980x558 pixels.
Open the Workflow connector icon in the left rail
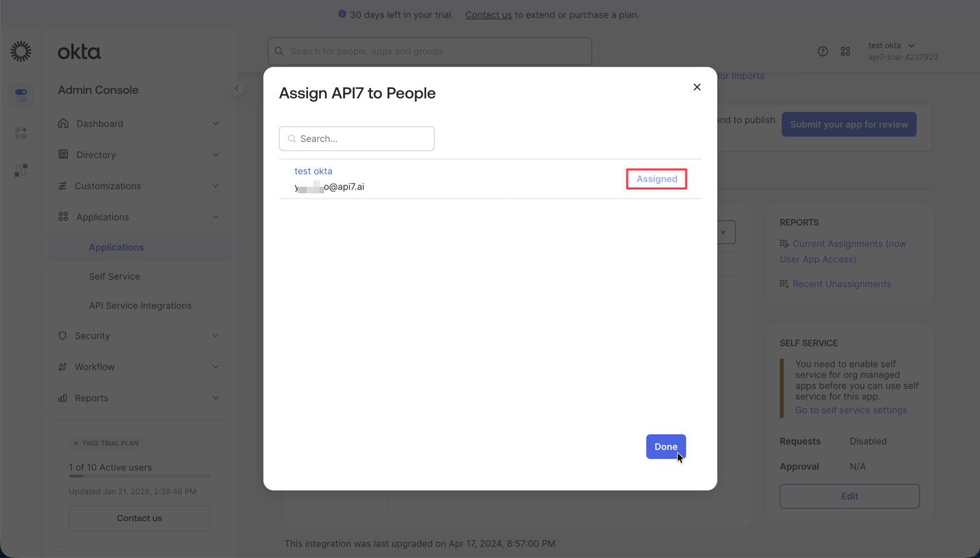(x=21, y=170)
